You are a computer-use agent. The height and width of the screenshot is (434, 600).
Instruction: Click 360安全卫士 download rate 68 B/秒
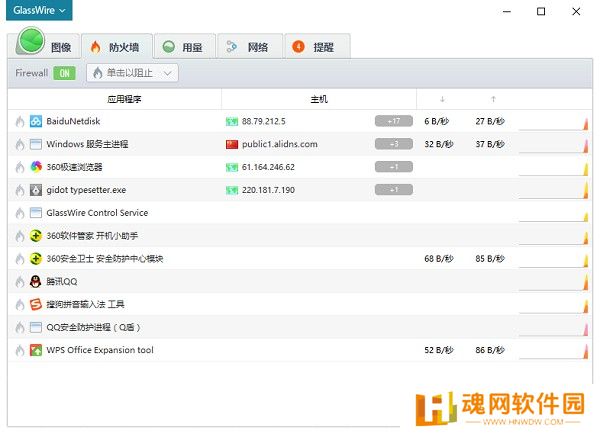439,259
